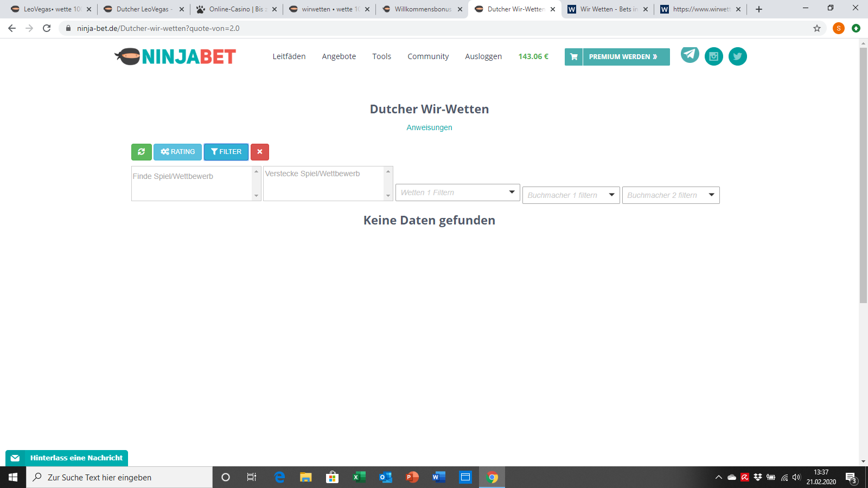Image resolution: width=868 pixels, height=488 pixels.
Task: Click the volume icon in system tray
Action: [796, 477]
